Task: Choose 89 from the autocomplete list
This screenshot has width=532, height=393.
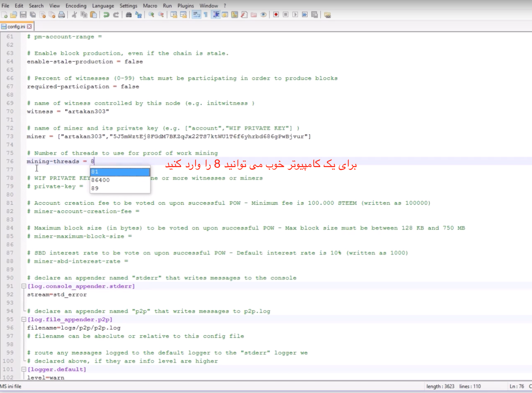Action: coord(120,188)
